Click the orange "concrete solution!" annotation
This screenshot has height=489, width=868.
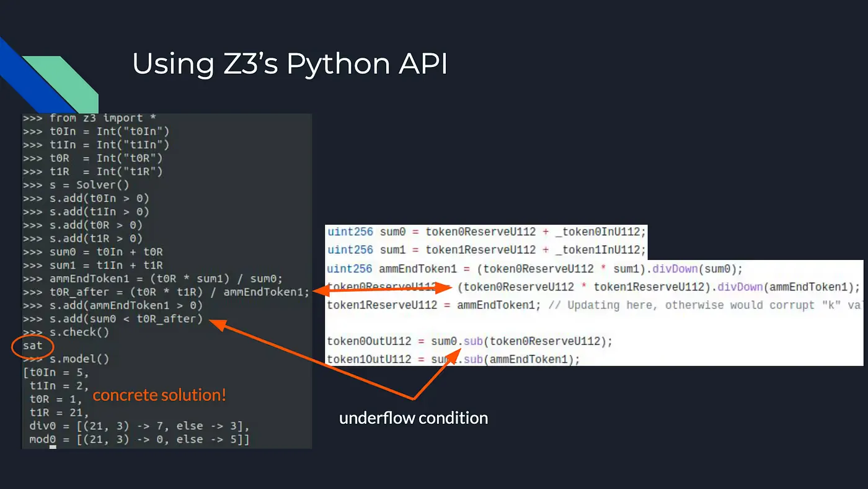pyautogui.click(x=159, y=395)
